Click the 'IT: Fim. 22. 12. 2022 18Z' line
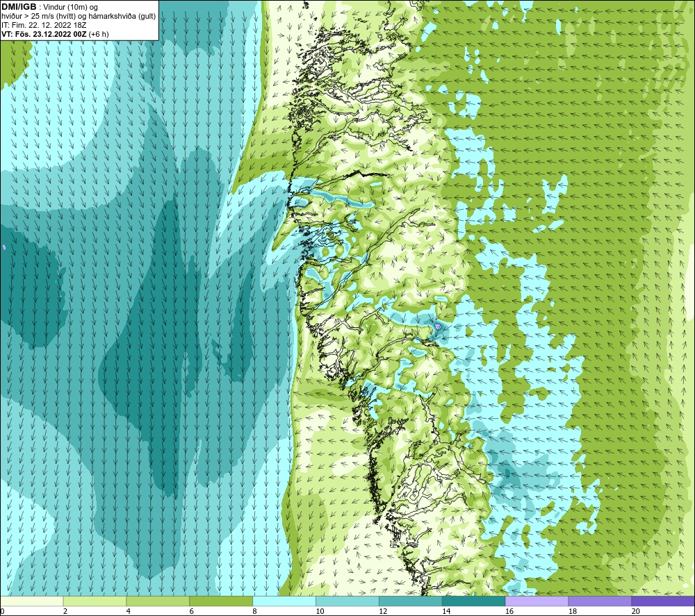This screenshot has height=616, width=695. 44,25
